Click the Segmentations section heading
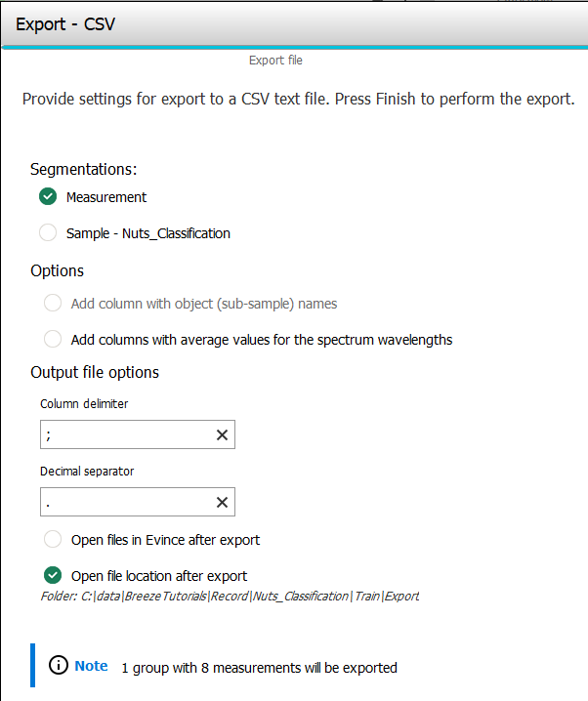Screen dimensions: 588x701 click(84, 169)
